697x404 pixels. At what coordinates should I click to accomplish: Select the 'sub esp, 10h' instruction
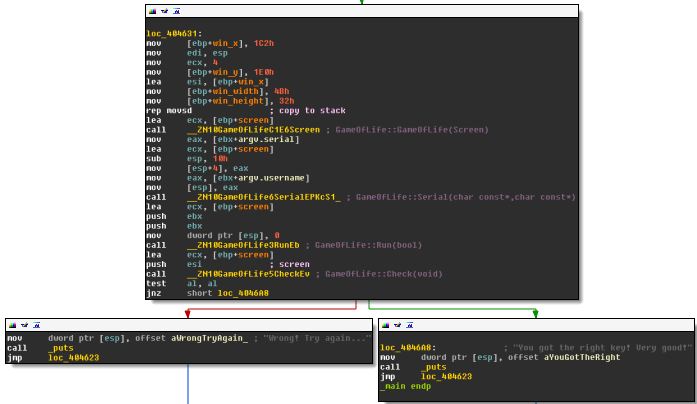pos(187,159)
